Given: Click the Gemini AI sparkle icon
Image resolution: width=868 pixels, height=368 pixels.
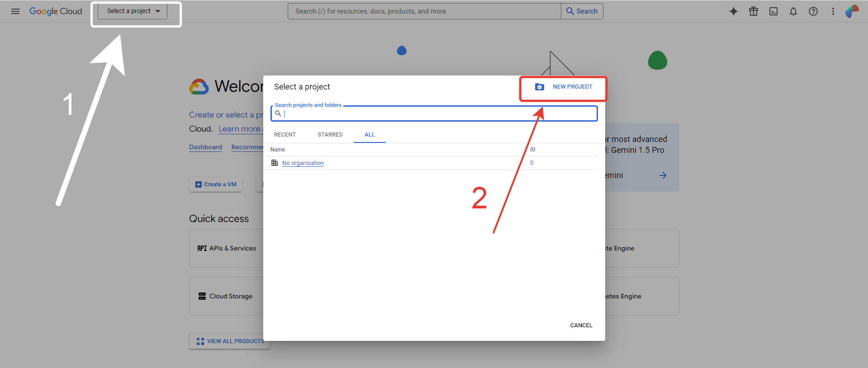Looking at the screenshot, I should [733, 11].
